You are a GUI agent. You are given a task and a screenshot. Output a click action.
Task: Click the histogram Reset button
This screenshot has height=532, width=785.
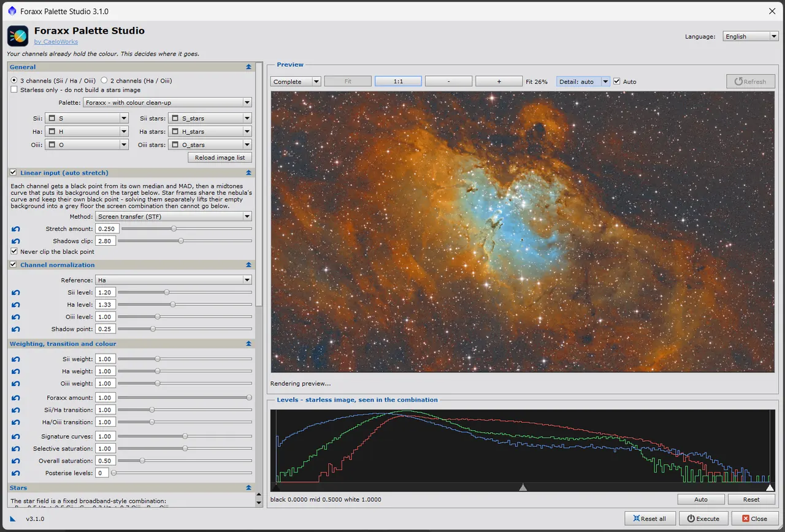[x=751, y=500]
